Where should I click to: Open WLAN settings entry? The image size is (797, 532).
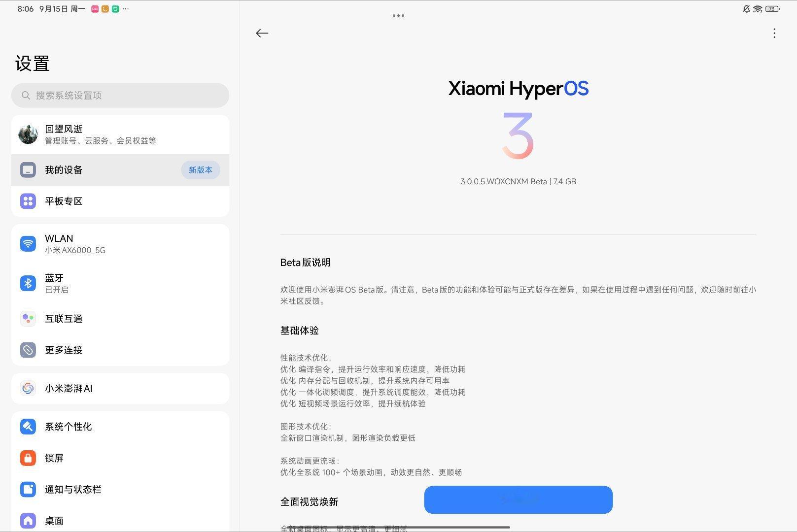[120, 244]
